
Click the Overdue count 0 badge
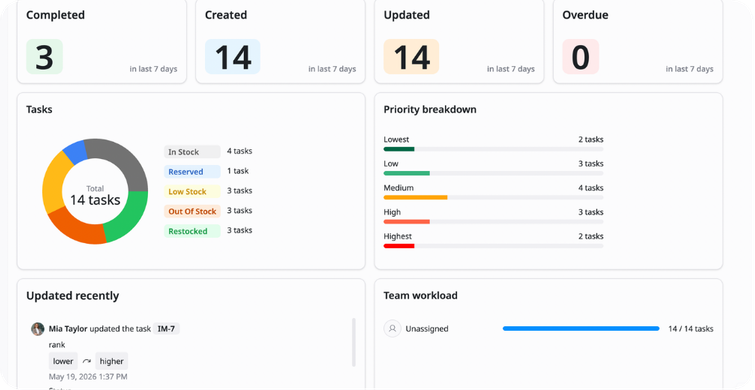click(x=581, y=57)
